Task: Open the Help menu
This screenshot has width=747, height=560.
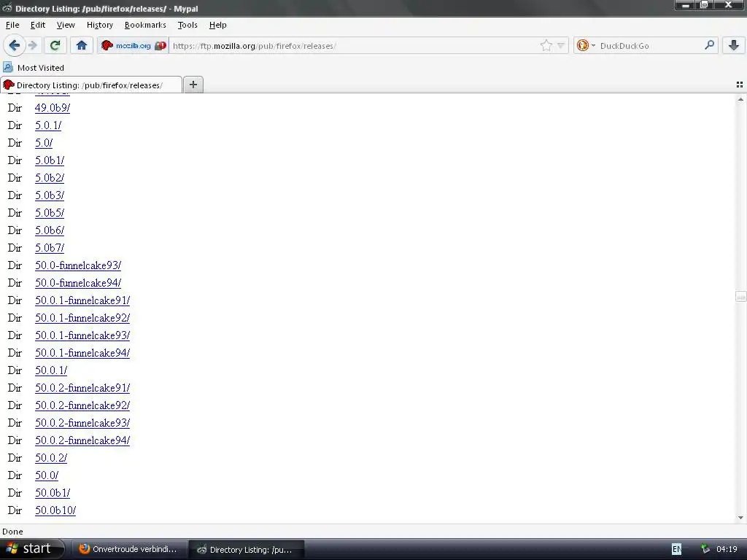Action: [217, 25]
